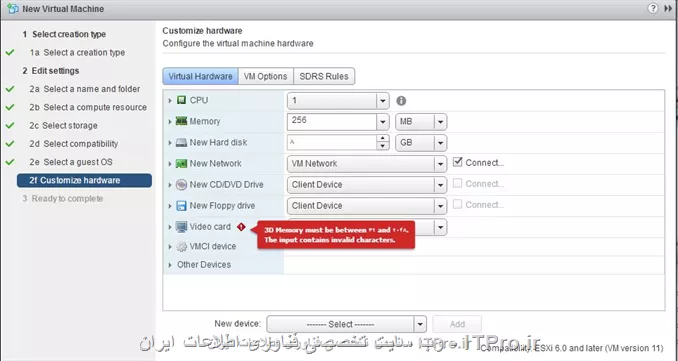Expand the Other Devices row
This screenshot has height=361, width=678.
[170, 265]
